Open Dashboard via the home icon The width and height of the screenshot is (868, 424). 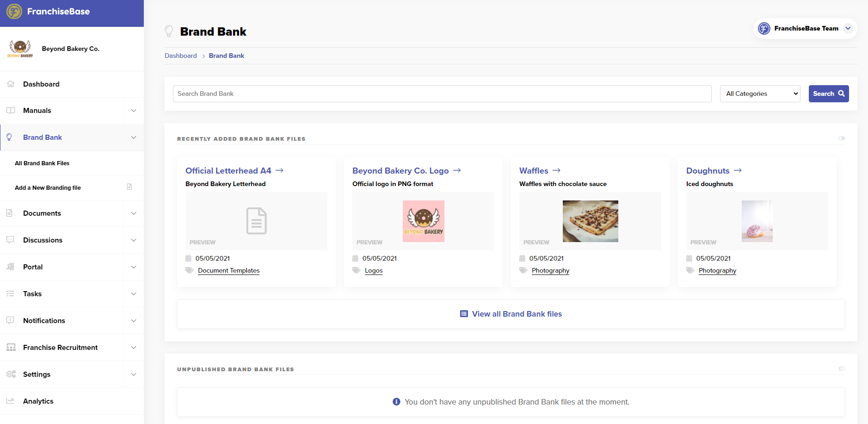click(x=11, y=84)
